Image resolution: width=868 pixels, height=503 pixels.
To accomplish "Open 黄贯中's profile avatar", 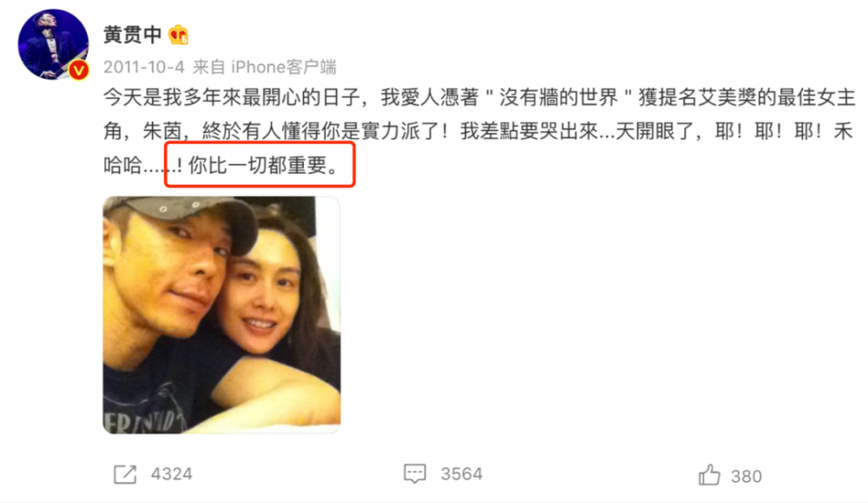I will pos(53,44).
